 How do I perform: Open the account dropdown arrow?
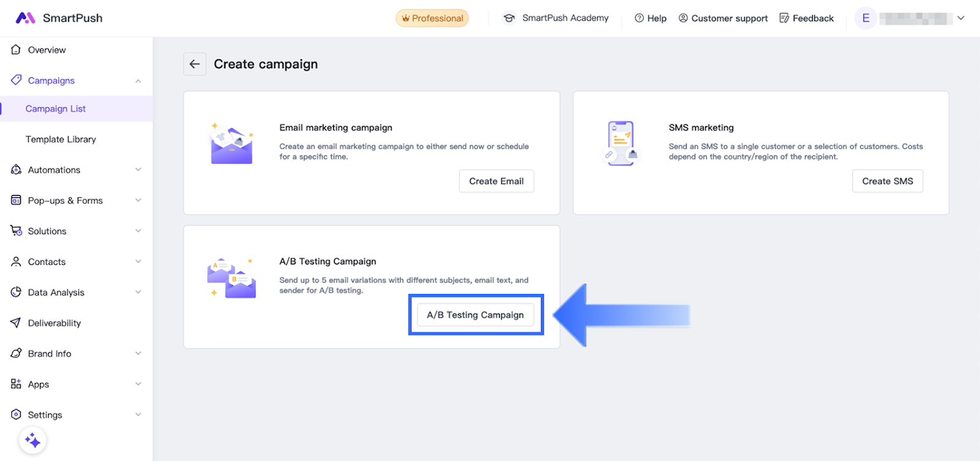tap(961, 18)
